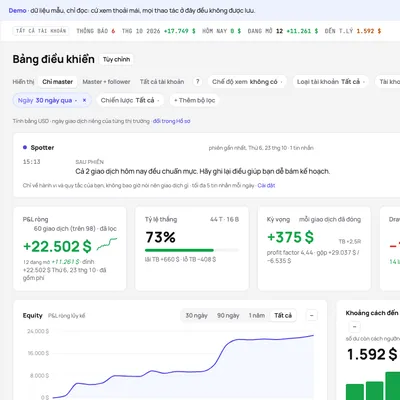
Task: Open the Chiến lược Tất cả dropdown
Action: [130, 100]
